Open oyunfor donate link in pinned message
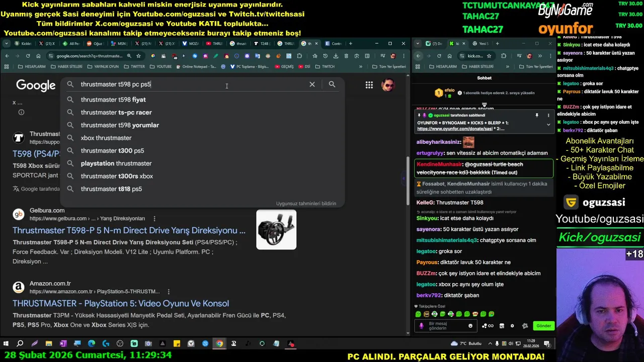 (x=455, y=129)
